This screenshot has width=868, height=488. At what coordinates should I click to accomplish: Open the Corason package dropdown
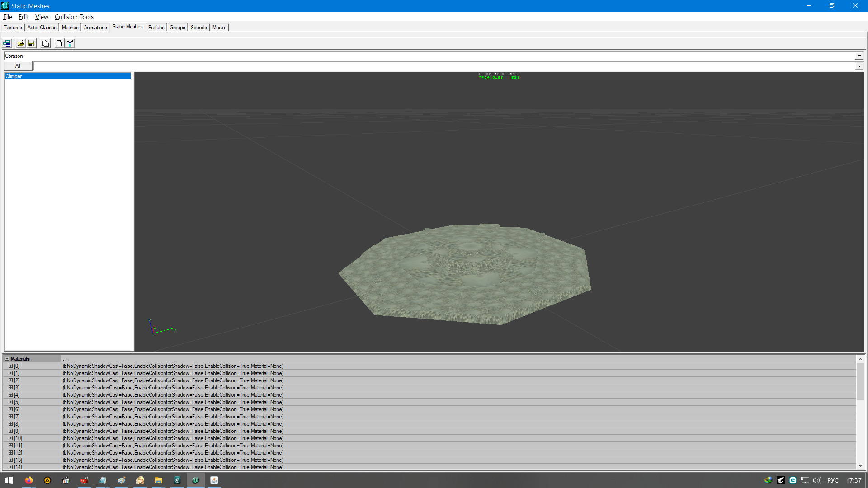click(859, 56)
